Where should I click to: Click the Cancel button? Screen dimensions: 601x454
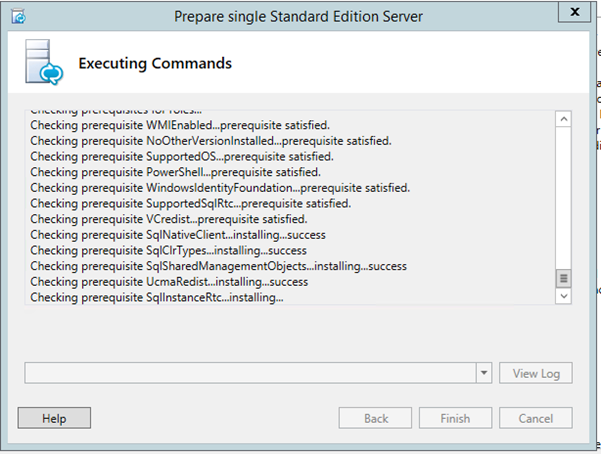tap(536, 418)
